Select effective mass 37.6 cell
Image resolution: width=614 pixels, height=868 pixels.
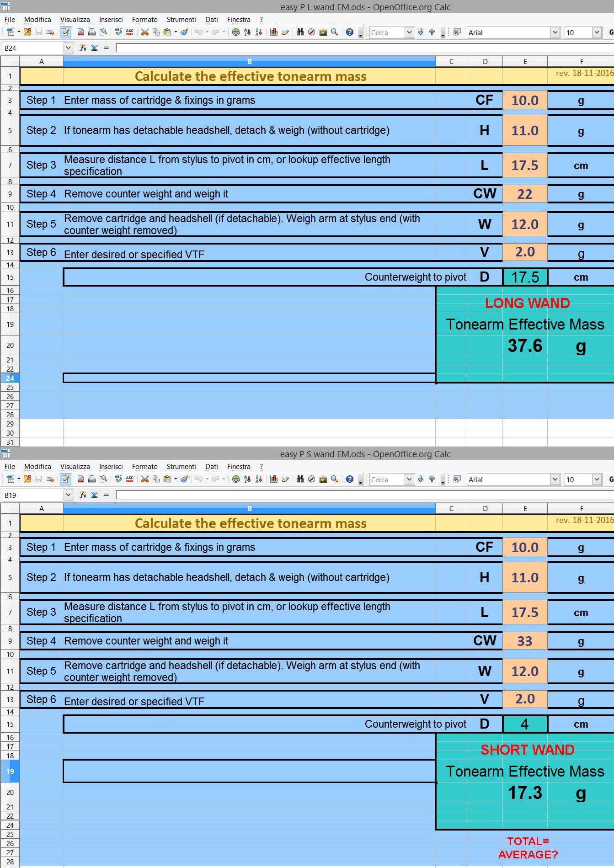click(x=525, y=346)
